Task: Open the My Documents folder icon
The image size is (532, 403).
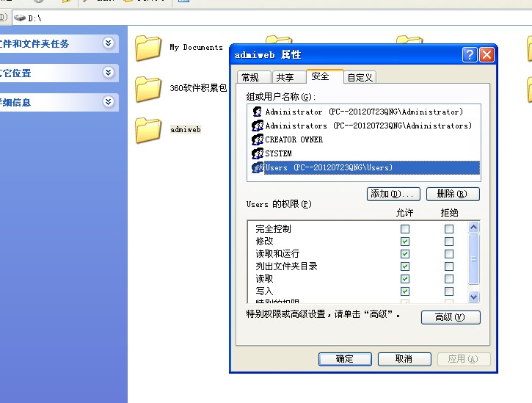Action: (x=148, y=48)
